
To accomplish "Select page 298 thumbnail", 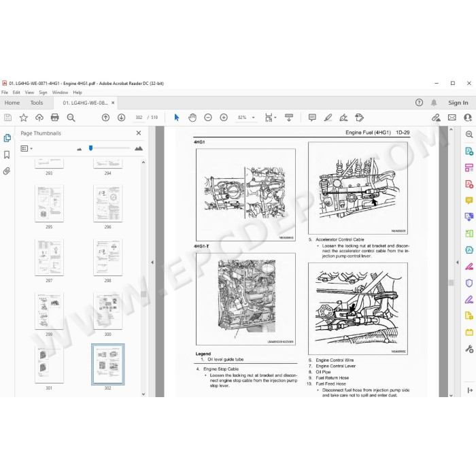I will [x=107, y=257].
